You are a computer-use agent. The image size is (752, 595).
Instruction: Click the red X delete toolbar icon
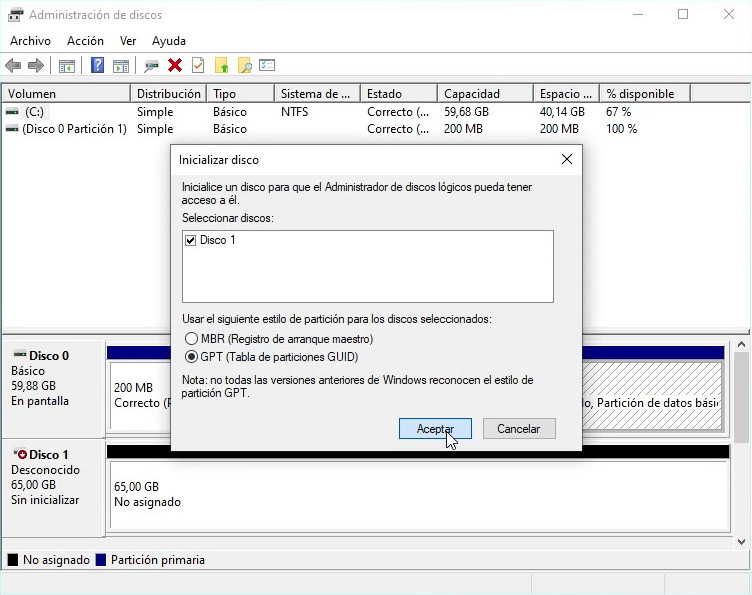click(x=175, y=66)
